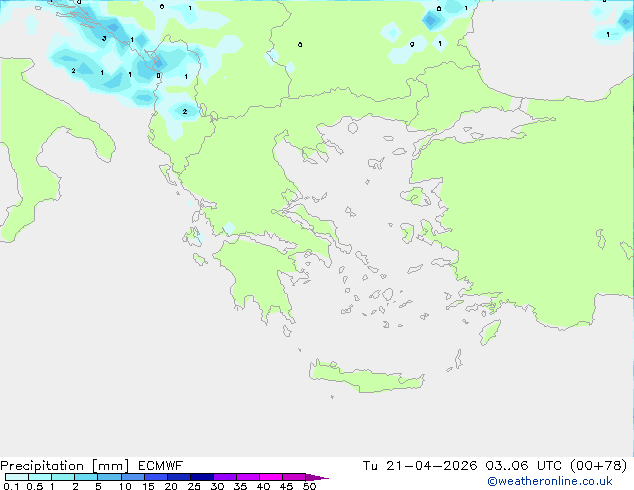Click the over-50 arrow tip of legend

click(317, 477)
